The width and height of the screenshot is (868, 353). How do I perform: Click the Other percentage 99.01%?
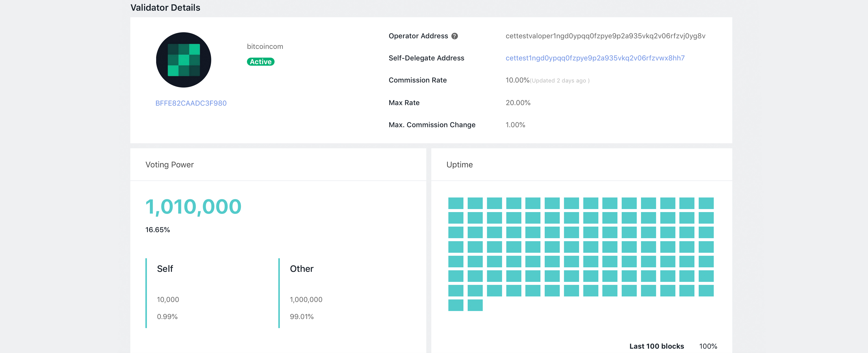tap(302, 317)
